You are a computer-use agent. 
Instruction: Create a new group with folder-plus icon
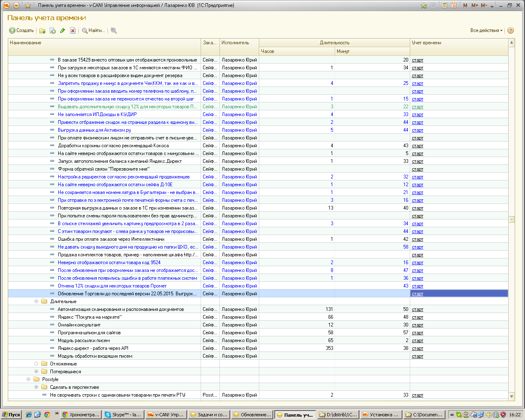tap(42, 30)
